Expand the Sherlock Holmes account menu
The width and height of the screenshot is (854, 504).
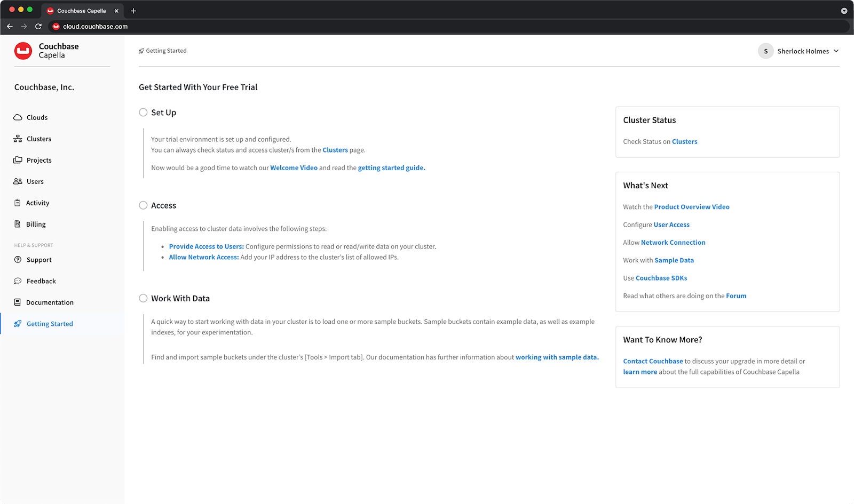pyautogui.click(x=799, y=51)
